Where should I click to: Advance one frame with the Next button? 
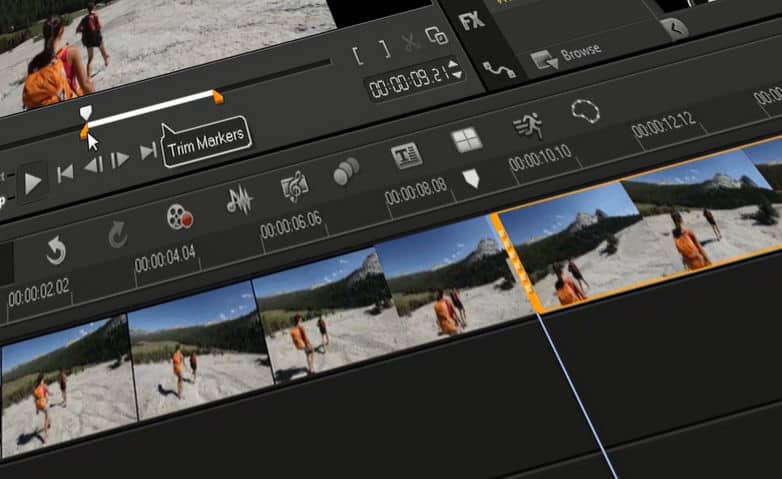click(120, 159)
